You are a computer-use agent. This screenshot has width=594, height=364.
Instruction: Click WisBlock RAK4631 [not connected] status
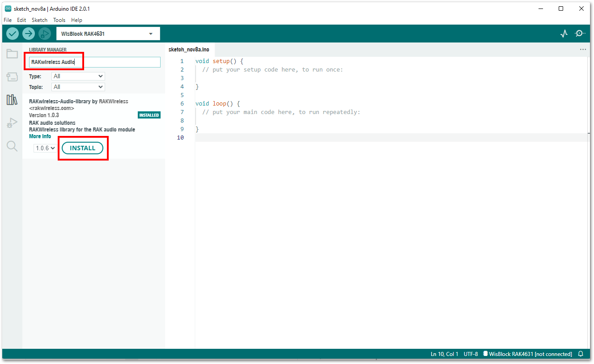click(x=528, y=354)
